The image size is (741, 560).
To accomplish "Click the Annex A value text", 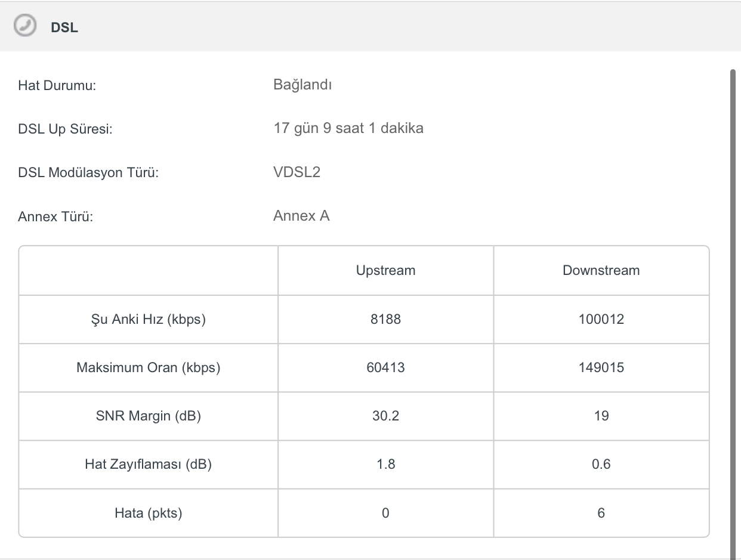I will 301,216.
